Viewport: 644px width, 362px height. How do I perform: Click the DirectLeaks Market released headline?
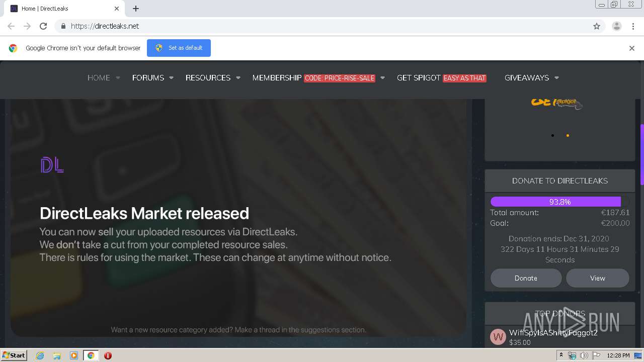point(144,213)
